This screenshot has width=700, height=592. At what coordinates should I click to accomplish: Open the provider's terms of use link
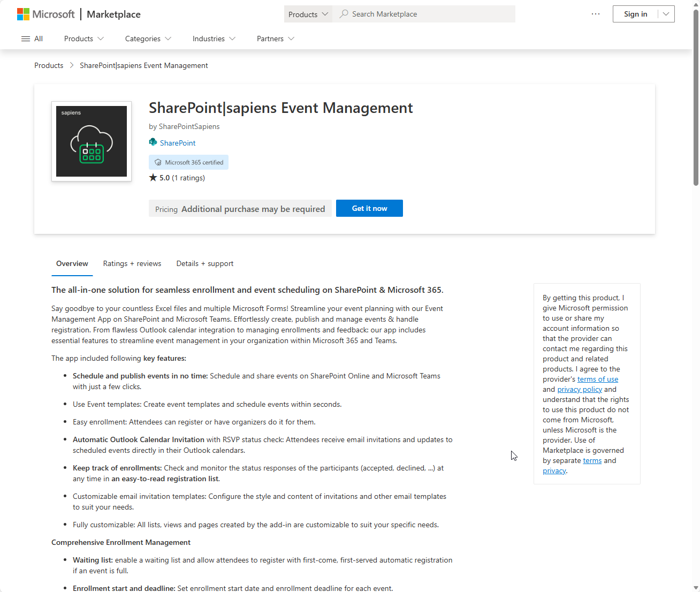pyautogui.click(x=597, y=379)
